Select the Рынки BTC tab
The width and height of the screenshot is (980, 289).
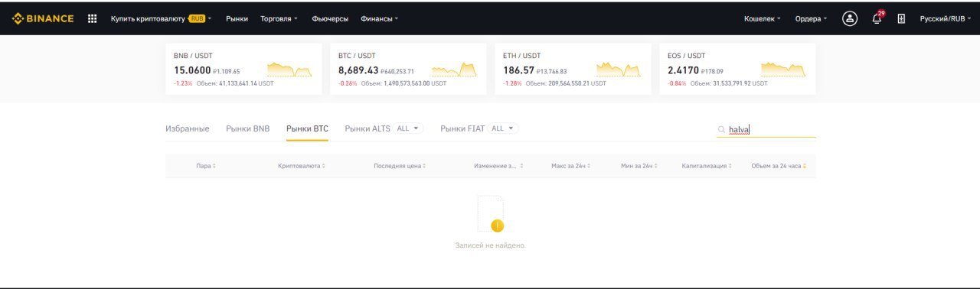pyautogui.click(x=307, y=128)
